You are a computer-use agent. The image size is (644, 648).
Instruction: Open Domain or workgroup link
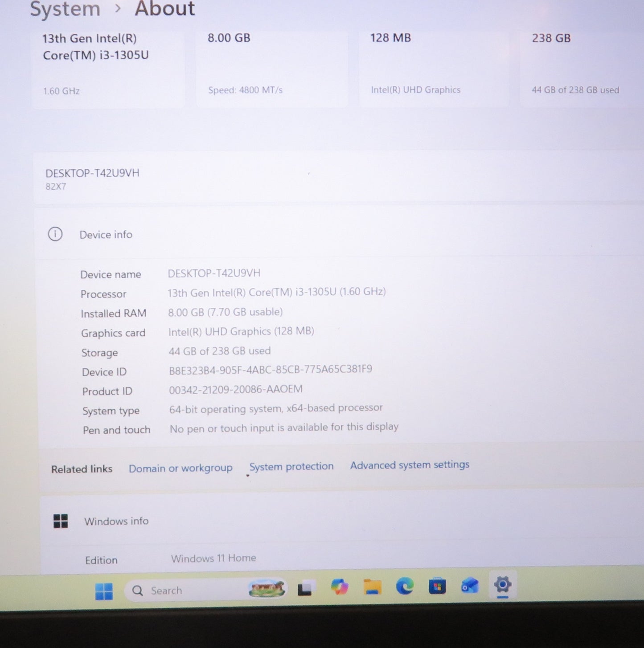tap(180, 468)
